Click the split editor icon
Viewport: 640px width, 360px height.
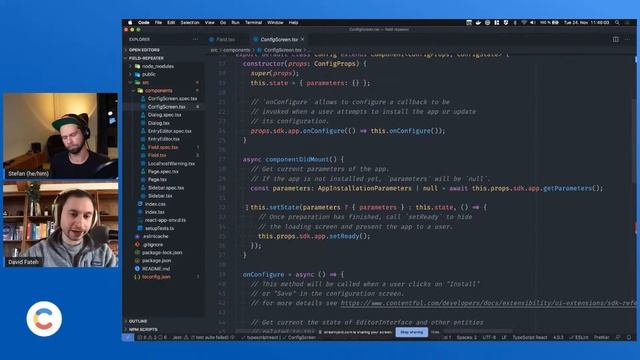pyautogui.click(x=616, y=39)
